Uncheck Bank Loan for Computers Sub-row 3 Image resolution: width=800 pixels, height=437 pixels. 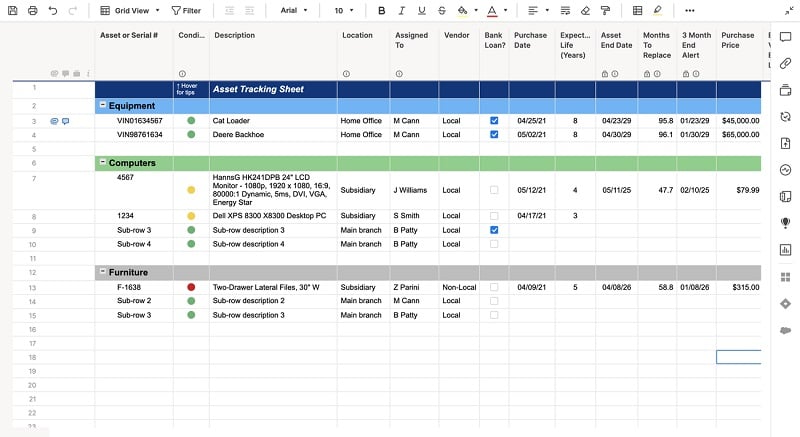(x=494, y=230)
